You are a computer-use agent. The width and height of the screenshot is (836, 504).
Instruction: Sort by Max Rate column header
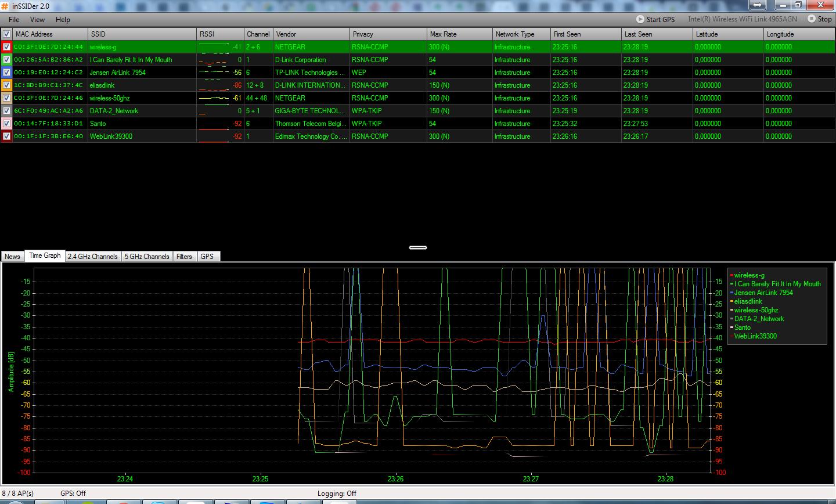(x=460, y=34)
